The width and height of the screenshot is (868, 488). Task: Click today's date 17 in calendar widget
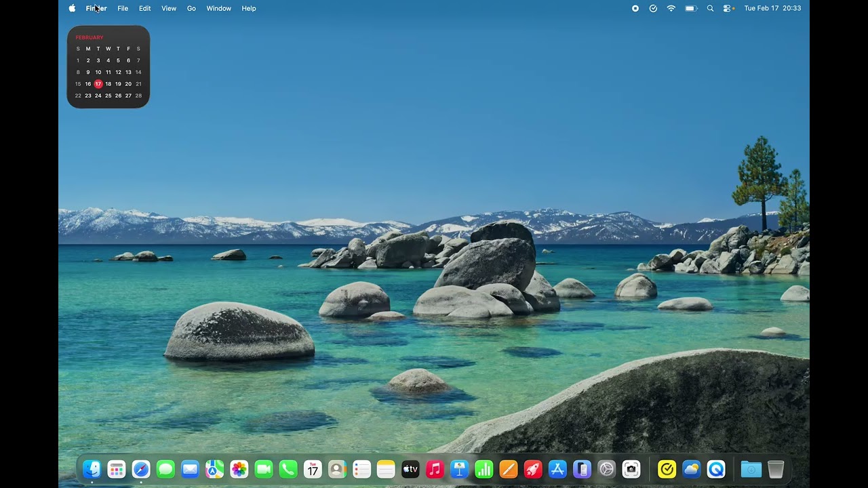[x=98, y=84]
